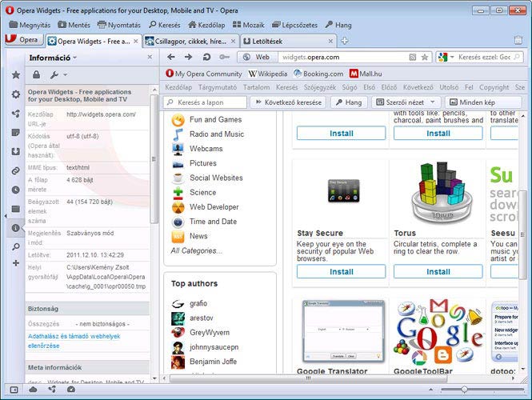Click the Következő keresése button
532x400 pixels.
tap(288, 102)
